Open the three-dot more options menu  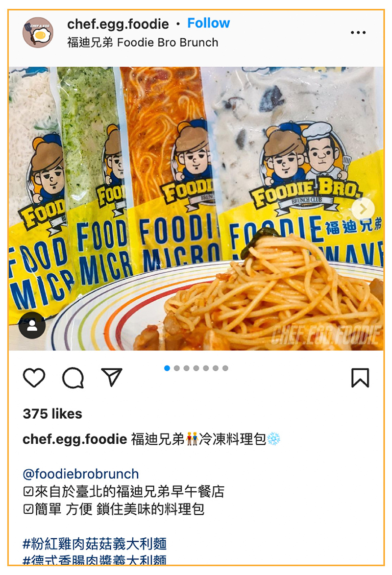point(358,33)
